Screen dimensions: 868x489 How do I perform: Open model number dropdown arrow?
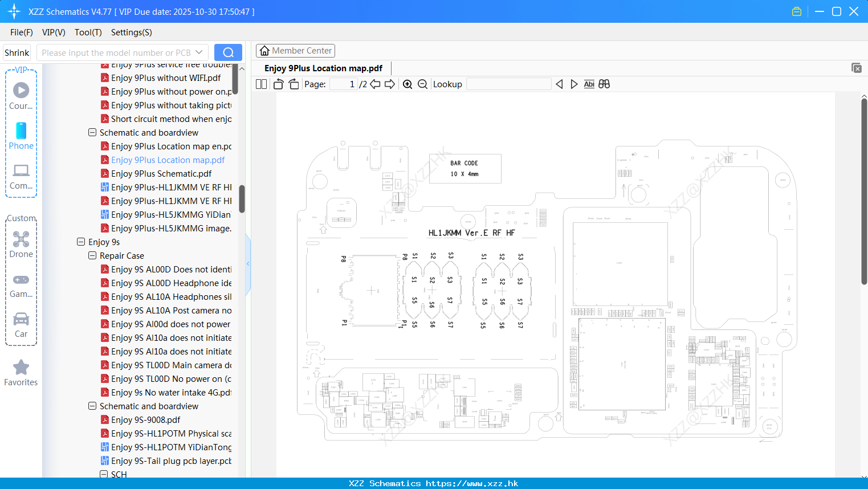(x=199, y=52)
